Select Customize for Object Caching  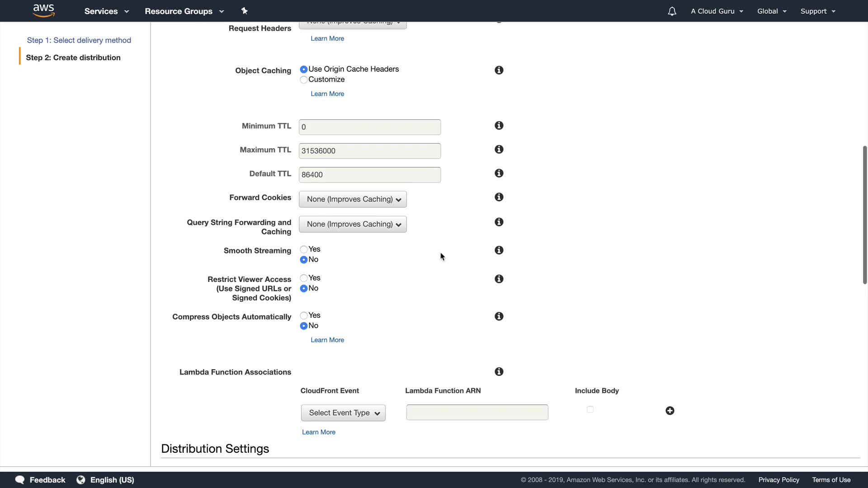[304, 80]
